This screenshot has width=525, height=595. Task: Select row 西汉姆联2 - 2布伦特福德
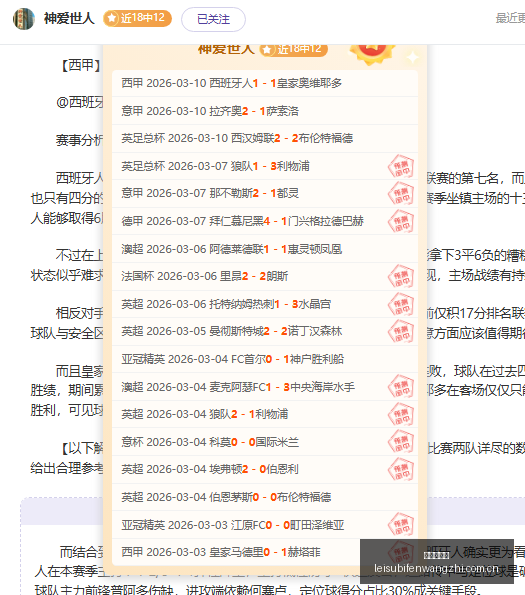click(x=265, y=139)
